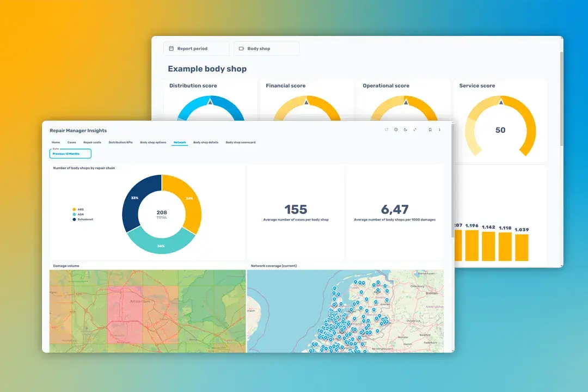Click the Schadenet legend color dot
The image size is (588, 392).
pyautogui.click(x=74, y=219)
